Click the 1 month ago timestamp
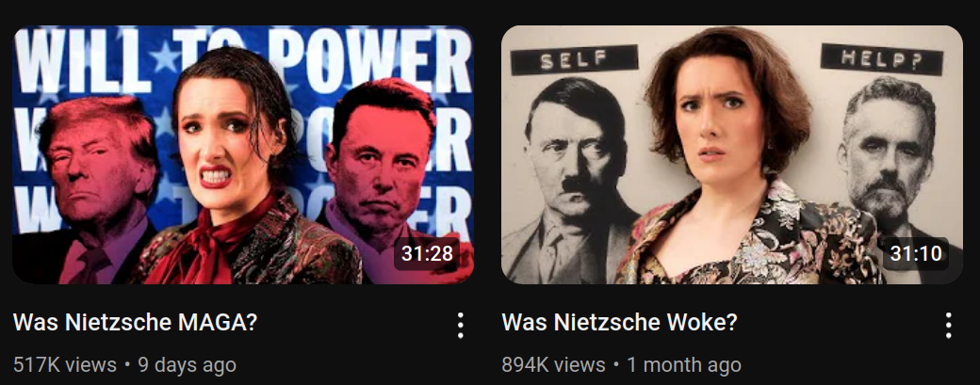Screen dimensions: 980x385 tap(684, 364)
